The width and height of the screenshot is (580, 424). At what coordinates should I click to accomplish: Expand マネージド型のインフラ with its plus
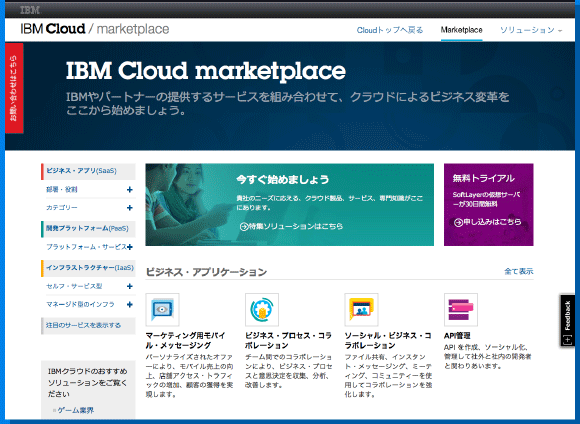click(x=129, y=304)
